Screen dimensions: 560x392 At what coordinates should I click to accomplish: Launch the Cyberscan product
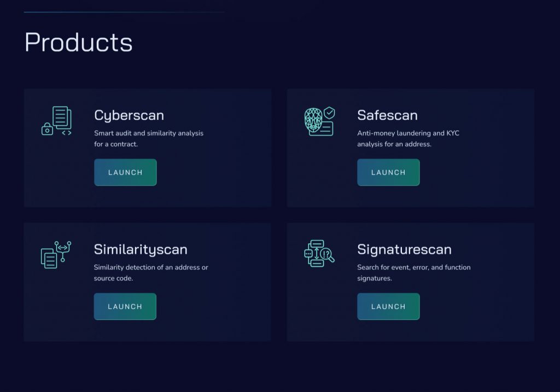tap(125, 172)
